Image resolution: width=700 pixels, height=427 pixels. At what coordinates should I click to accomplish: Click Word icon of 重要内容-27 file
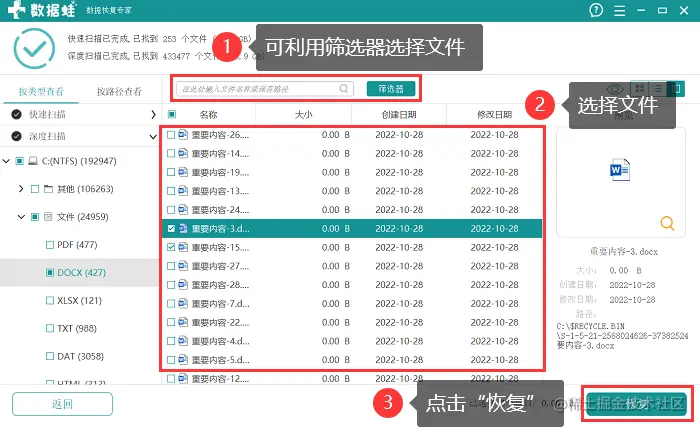coord(183,266)
